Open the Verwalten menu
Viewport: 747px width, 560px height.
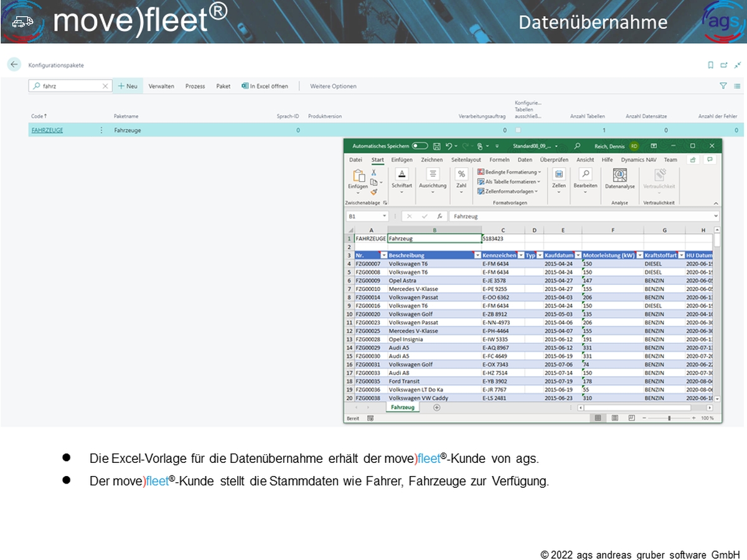(x=161, y=86)
